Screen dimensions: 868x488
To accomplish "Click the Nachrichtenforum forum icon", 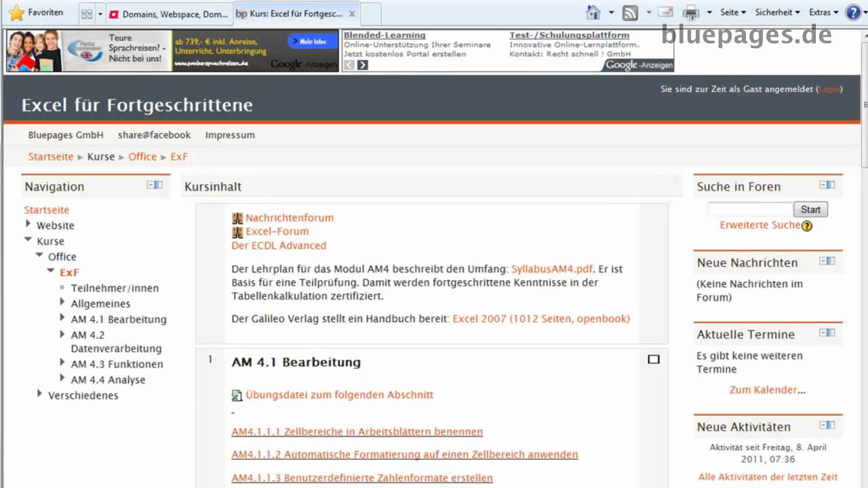I will (237, 218).
